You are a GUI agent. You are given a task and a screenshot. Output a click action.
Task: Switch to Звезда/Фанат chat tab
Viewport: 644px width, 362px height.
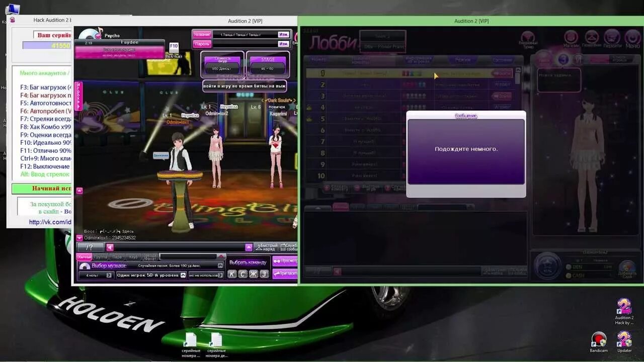[149, 257]
